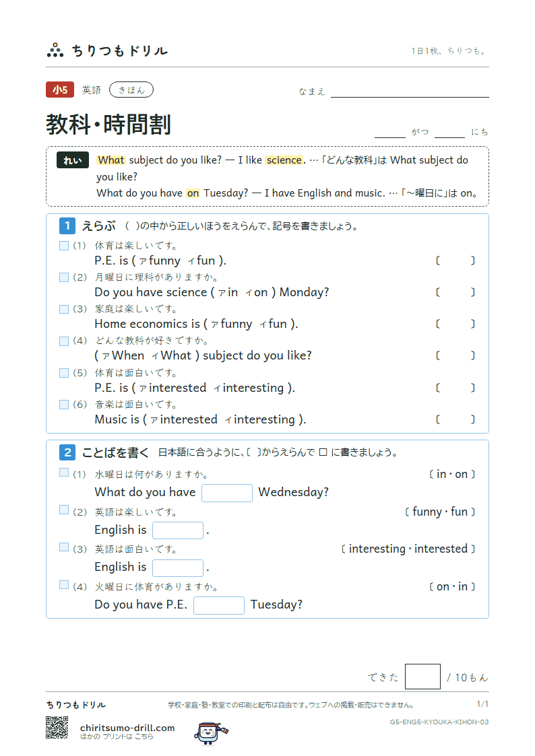Click the できた score box
535x756 pixels.
click(422, 677)
